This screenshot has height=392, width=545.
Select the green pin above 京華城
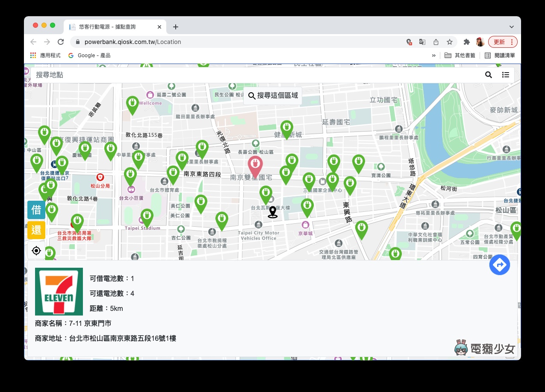tap(307, 208)
